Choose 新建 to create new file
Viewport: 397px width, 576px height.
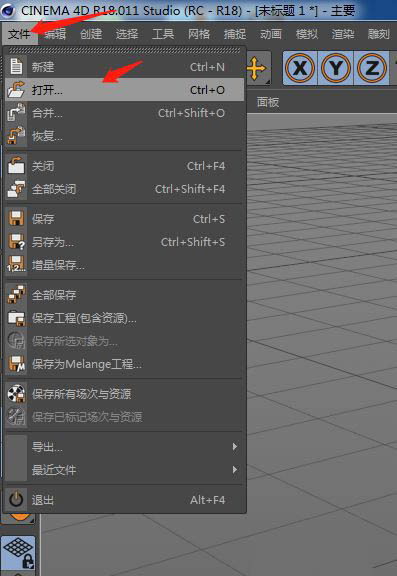coord(124,67)
